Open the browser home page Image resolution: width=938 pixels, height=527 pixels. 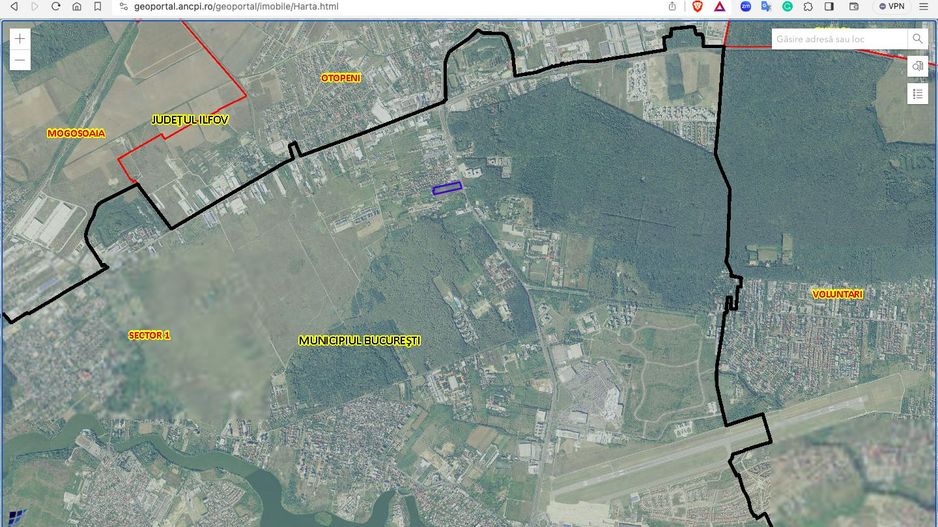click(x=77, y=7)
